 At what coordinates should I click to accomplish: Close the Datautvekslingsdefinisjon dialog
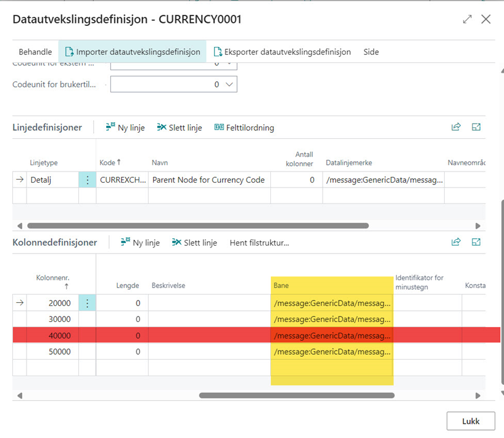(485, 19)
